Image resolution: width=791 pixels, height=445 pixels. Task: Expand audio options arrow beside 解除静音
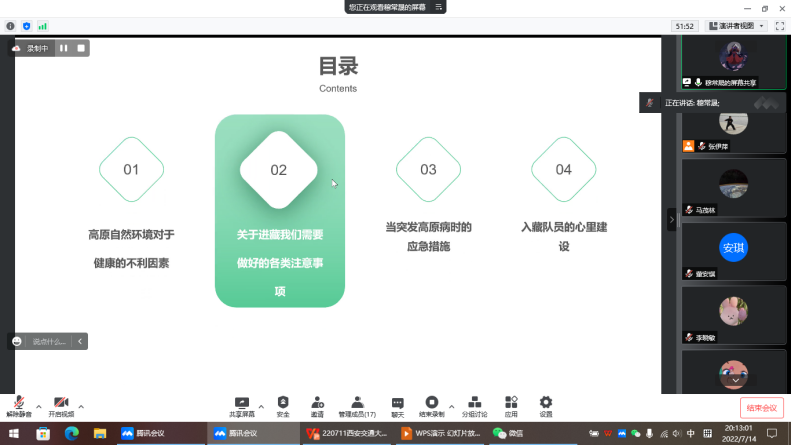[x=38, y=406]
